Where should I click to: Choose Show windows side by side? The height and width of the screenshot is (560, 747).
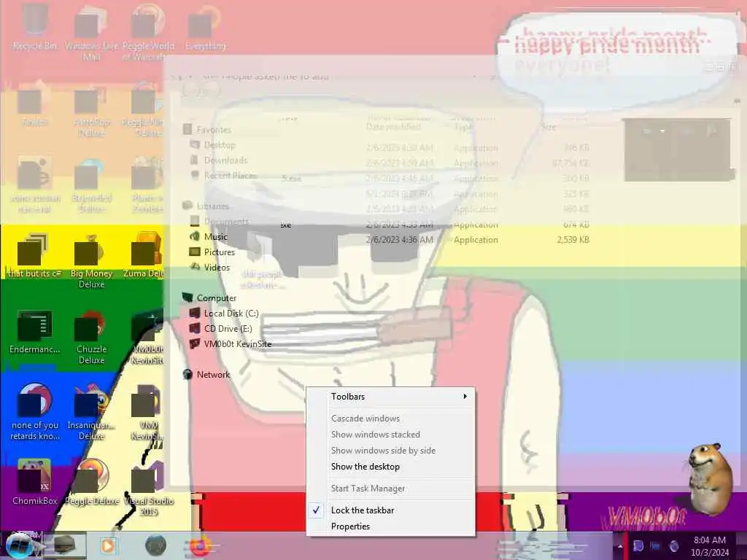coord(391,451)
